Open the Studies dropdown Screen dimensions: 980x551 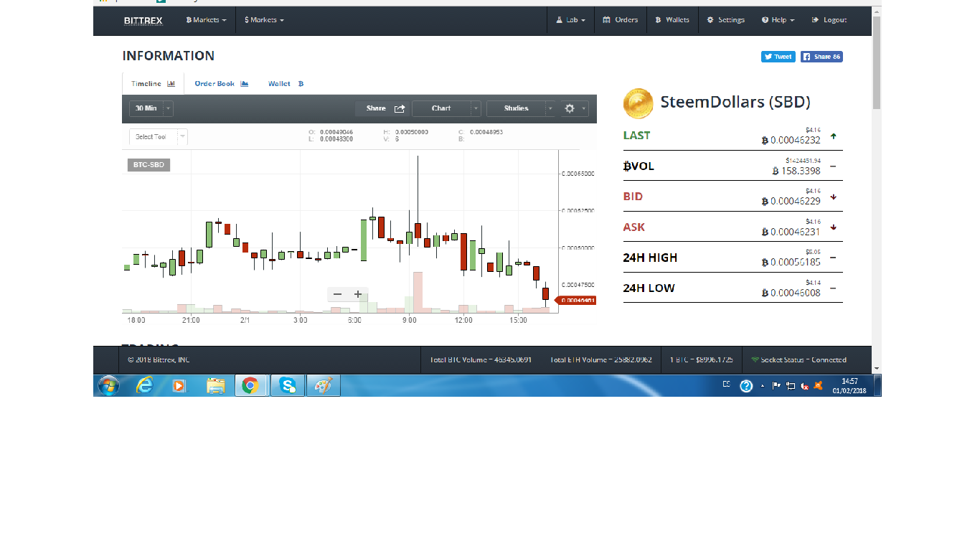(x=521, y=108)
